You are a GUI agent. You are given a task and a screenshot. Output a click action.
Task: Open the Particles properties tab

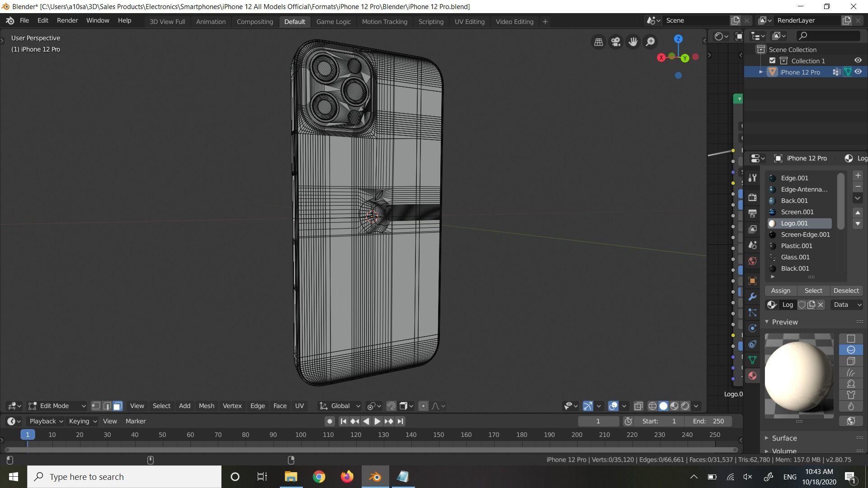click(x=752, y=312)
